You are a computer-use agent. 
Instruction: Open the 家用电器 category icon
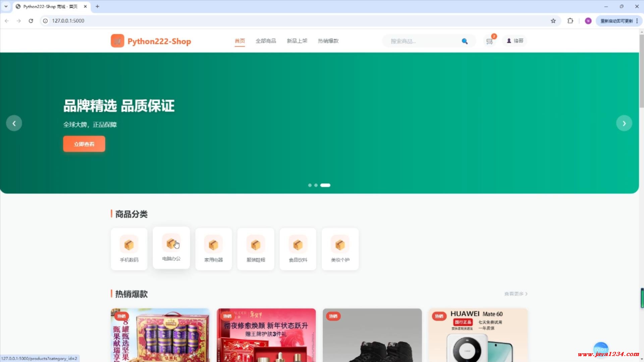213,245
